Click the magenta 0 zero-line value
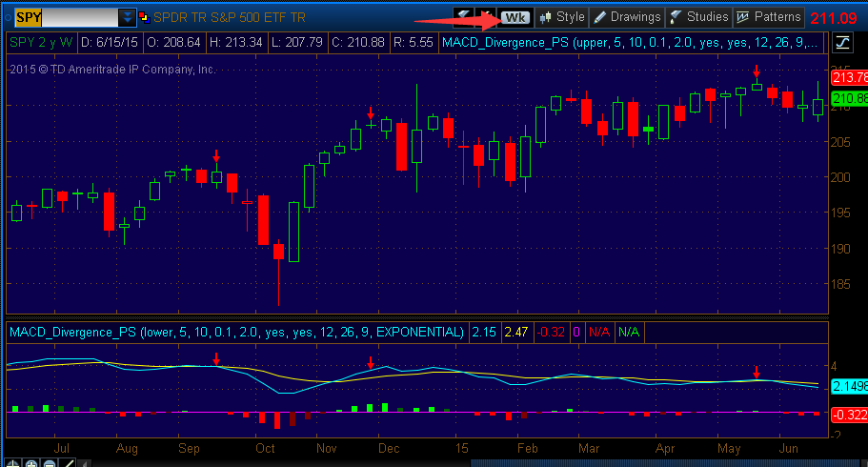 point(576,333)
